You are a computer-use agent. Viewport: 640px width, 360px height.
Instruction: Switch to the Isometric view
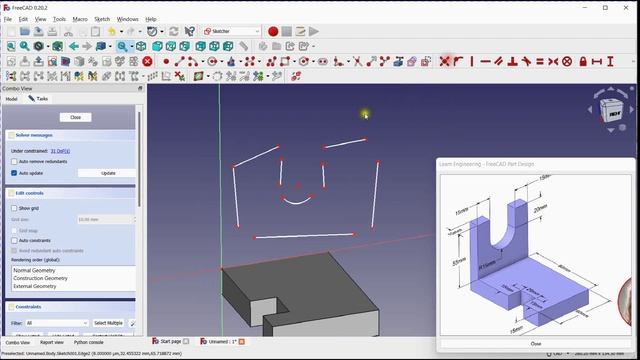[x=141, y=46]
